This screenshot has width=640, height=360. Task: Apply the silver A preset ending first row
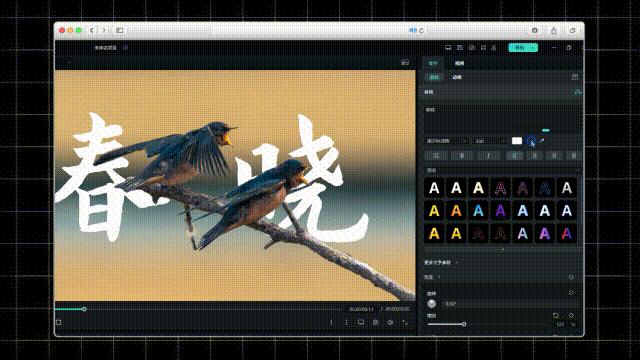tap(567, 188)
